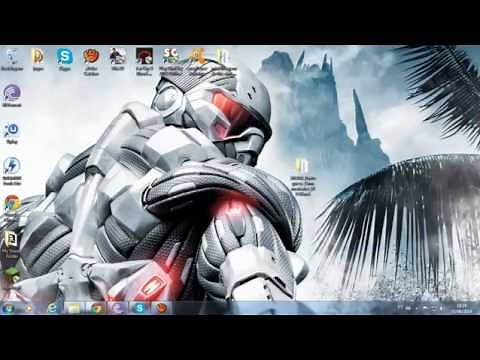This screenshot has width=480, height=360.
Task: Open aTube Catcher orange taskbar button
Action: pyautogui.click(x=161, y=308)
